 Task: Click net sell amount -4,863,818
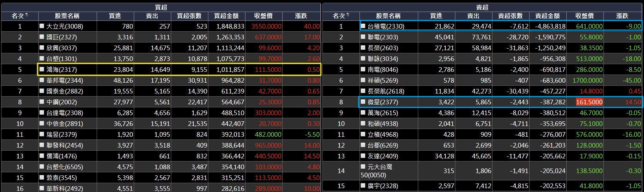[550, 26]
